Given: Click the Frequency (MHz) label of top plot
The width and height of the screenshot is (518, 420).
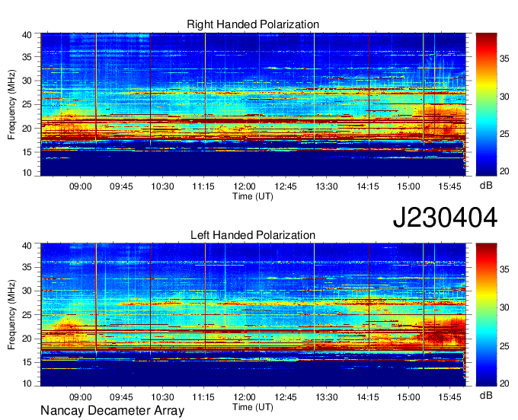Looking at the screenshot, I should pyautogui.click(x=11, y=104).
